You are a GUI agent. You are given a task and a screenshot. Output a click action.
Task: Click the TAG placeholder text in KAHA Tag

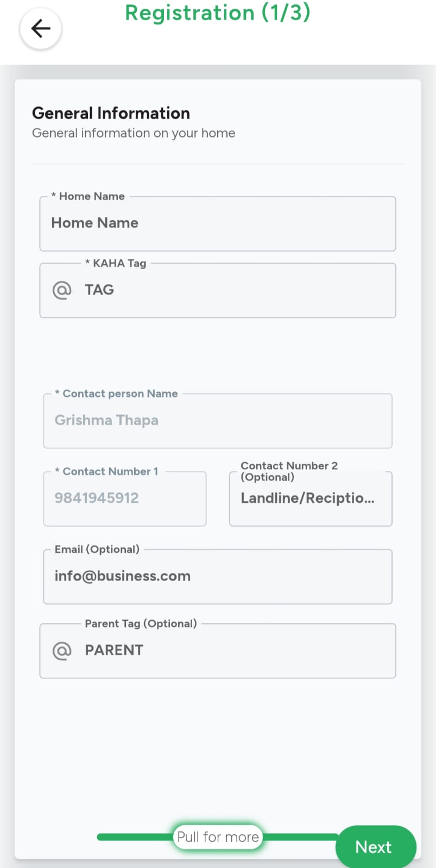click(99, 290)
